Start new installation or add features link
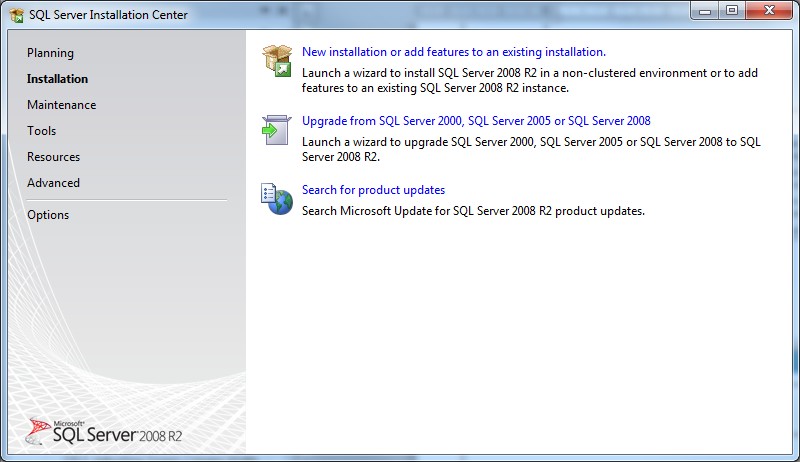800x462 pixels. (454, 52)
